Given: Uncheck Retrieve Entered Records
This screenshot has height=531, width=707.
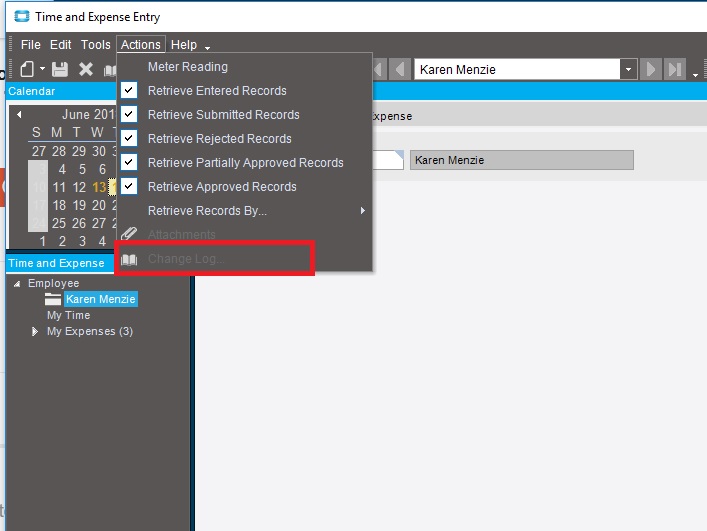Looking at the screenshot, I should point(129,91).
